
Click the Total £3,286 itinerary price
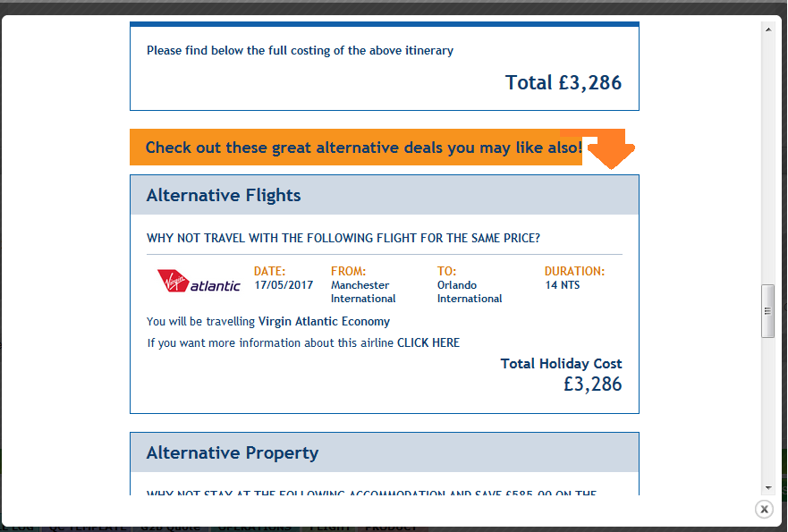(563, 83)
